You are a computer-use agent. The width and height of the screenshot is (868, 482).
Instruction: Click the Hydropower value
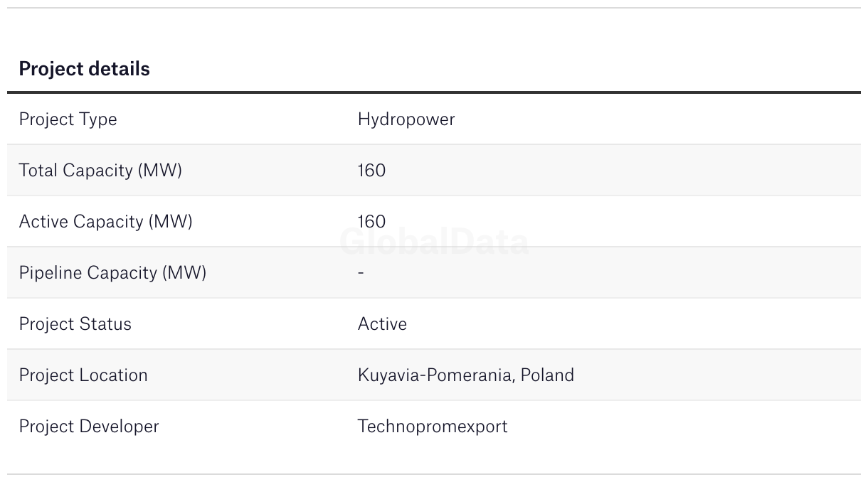coord(406,119)
